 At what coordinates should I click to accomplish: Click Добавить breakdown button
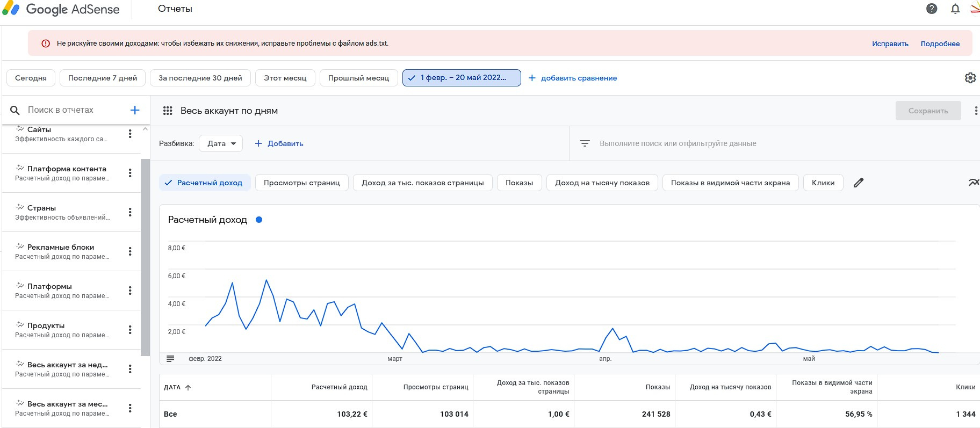coord(279,143)
